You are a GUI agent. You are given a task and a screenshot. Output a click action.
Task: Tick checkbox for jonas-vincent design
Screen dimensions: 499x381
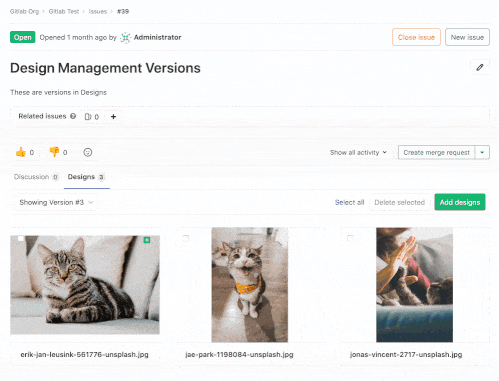(350, 238)
